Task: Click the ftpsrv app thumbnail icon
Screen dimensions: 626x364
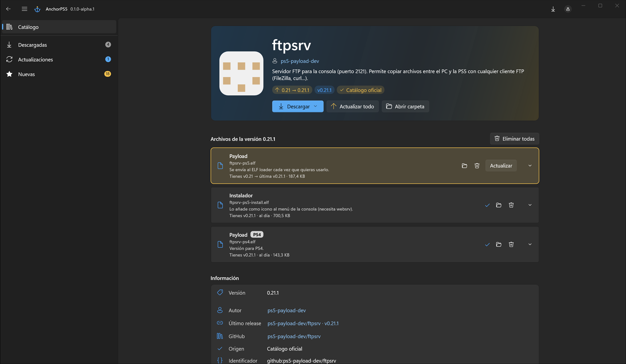Action: click(241, 73)
